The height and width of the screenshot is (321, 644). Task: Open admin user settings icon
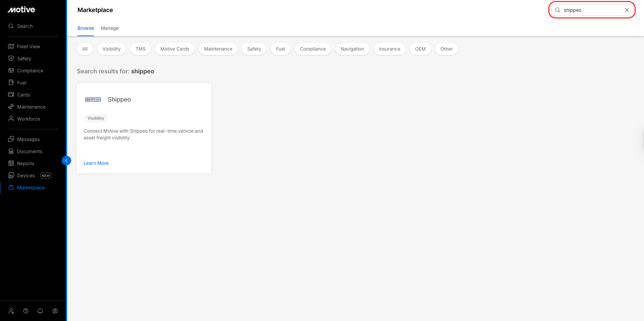[x=11, y=311]
